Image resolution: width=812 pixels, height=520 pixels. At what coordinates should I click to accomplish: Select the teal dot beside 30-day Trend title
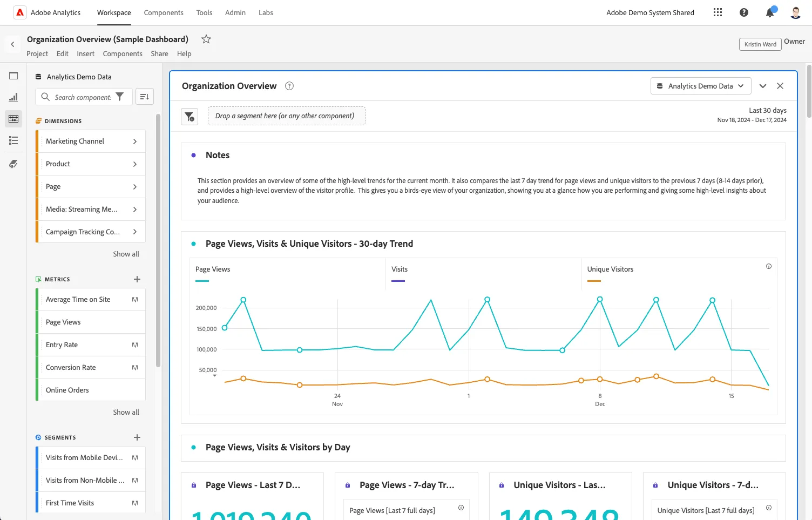[193, 244]
